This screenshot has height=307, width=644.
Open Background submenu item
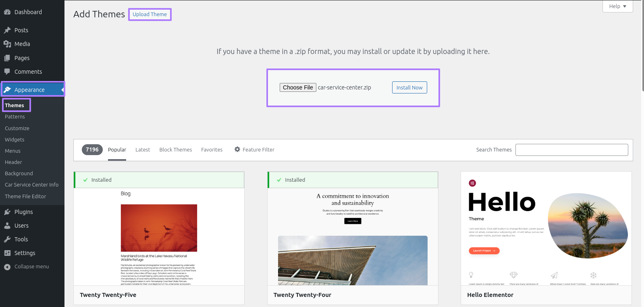pos(19,174)
